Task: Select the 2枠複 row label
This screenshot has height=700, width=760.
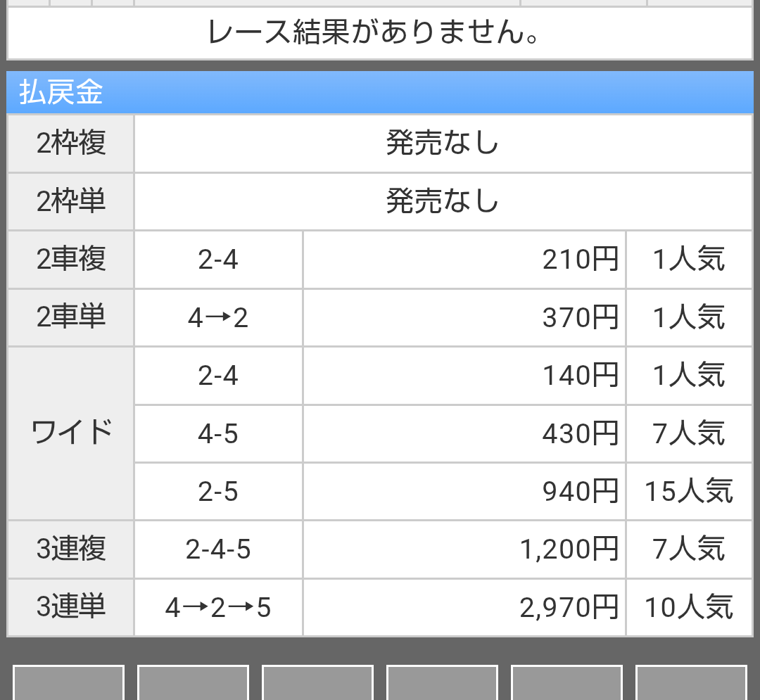Action: tap(71, 144)
